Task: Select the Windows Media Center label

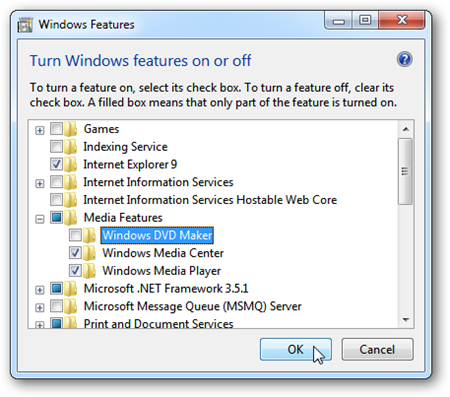Action: [163, 253]
